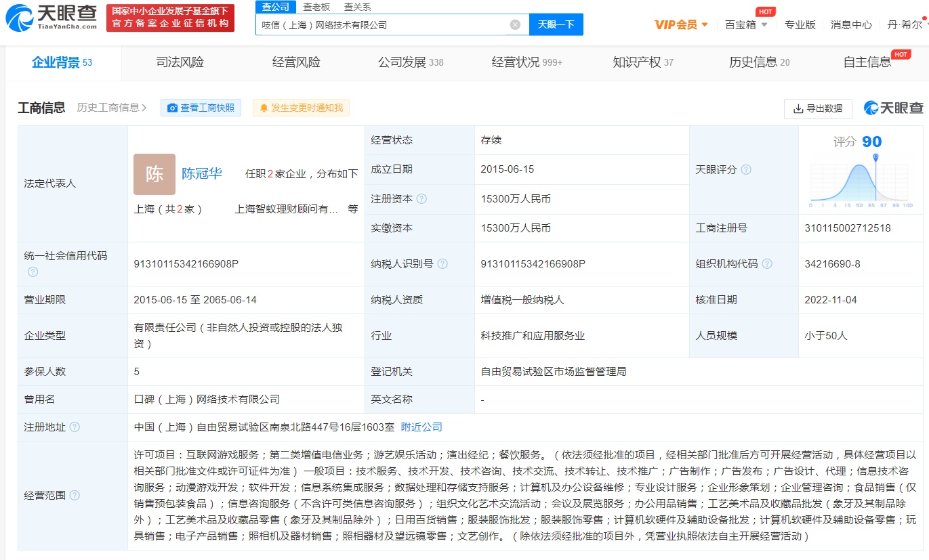The width and height of the screenshot is (929, 560).
Task: Expand the 百宝箱 dropdown
Action: [746, 25]
